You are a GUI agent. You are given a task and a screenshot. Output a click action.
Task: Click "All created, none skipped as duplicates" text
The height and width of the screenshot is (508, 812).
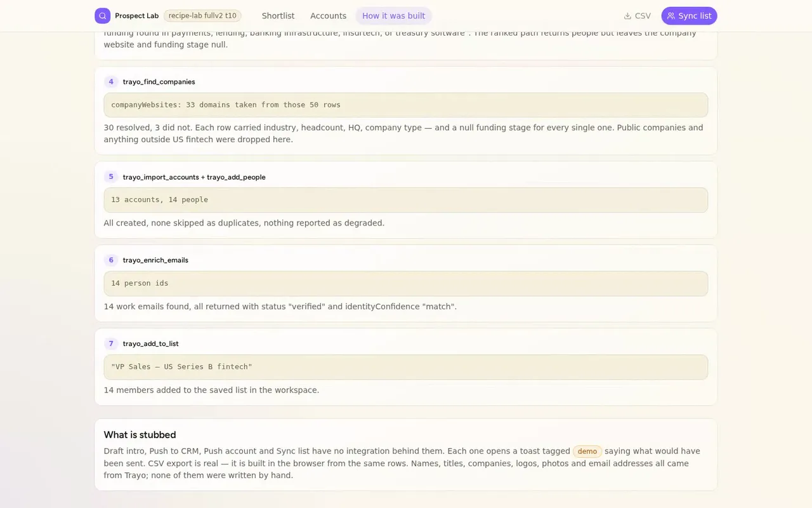point(244,223)
